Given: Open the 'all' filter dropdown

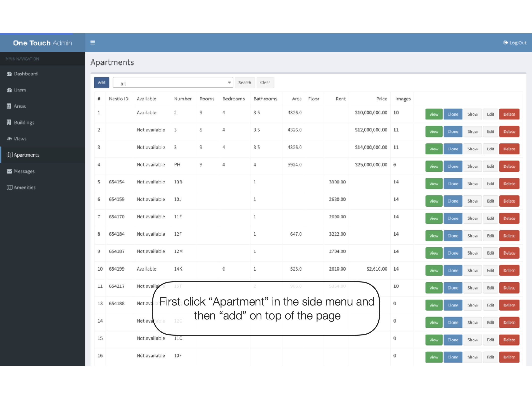Looking at the screenshot, I should tap(173, 83).
